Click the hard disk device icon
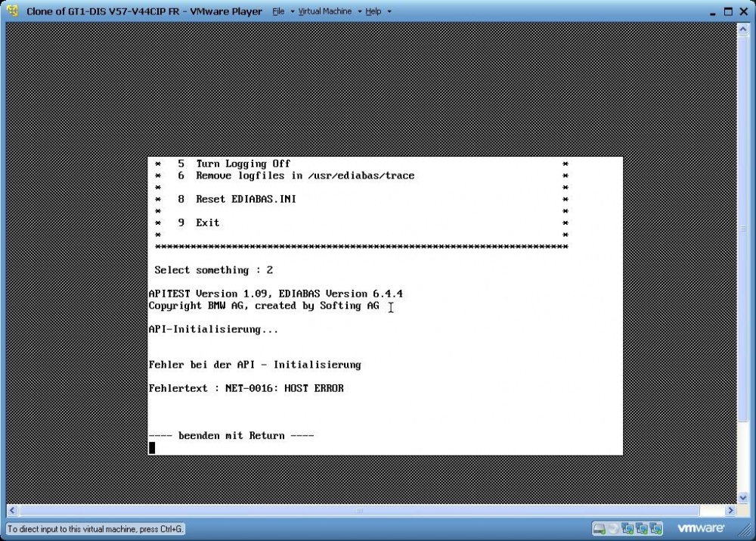This screenshot has height=541, width=756. [599, 529]
